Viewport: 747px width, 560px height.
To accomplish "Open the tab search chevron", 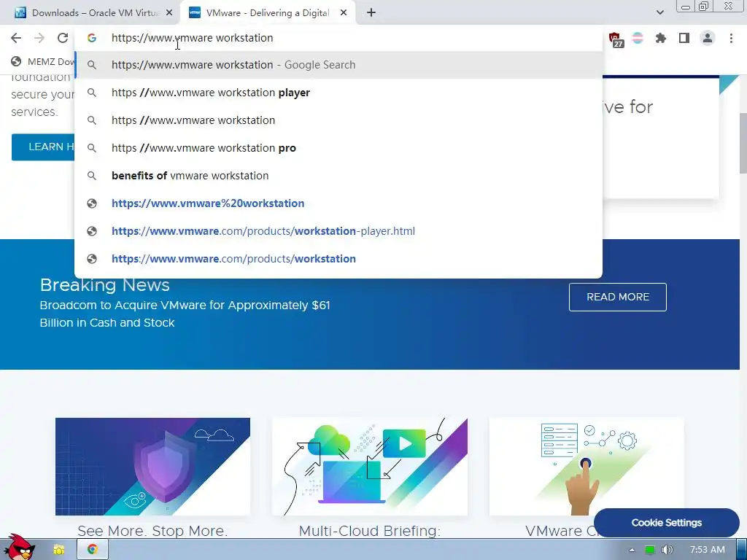I will coord(659,13).
